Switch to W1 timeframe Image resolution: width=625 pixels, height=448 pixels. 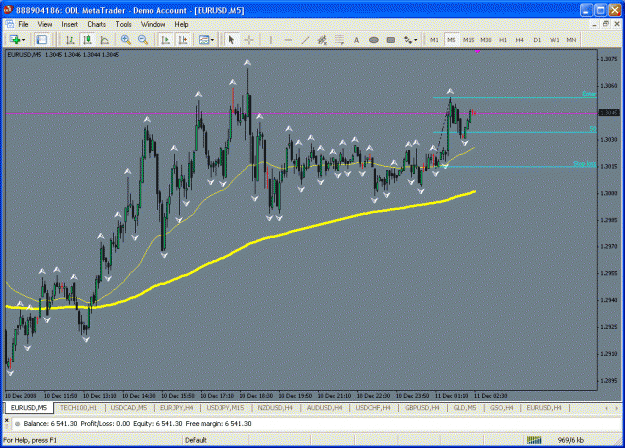[554, 40]
